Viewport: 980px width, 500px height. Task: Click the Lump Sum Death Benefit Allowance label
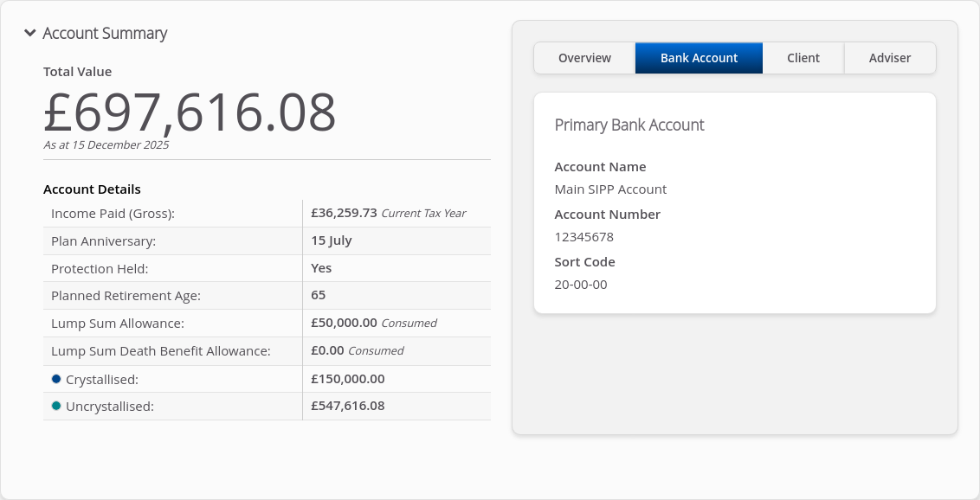pos(161,351)
